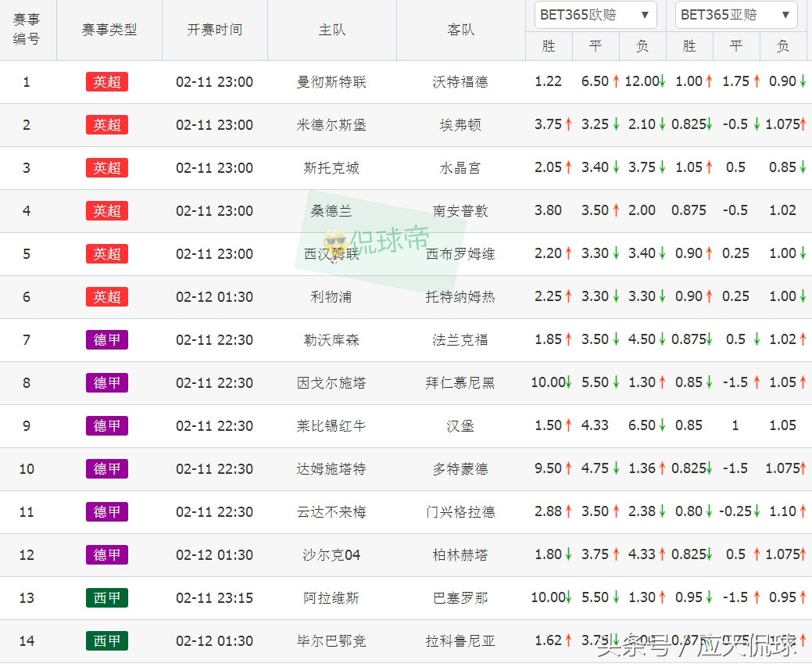Select the 西甲 league badge in row 13
This screenshot has width=812, height=667.
(x=106, y=597)
